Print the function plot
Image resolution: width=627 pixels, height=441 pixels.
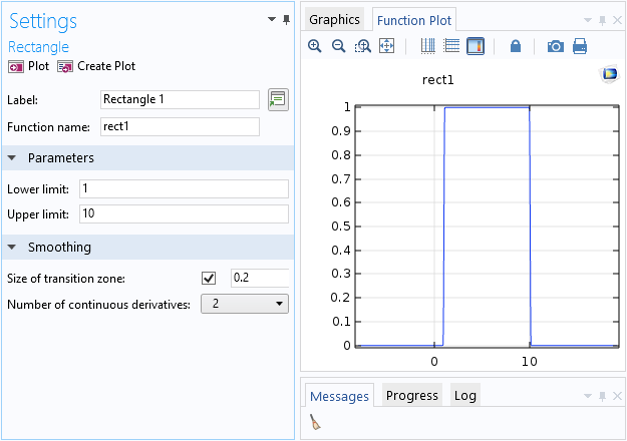click(580, 46)
